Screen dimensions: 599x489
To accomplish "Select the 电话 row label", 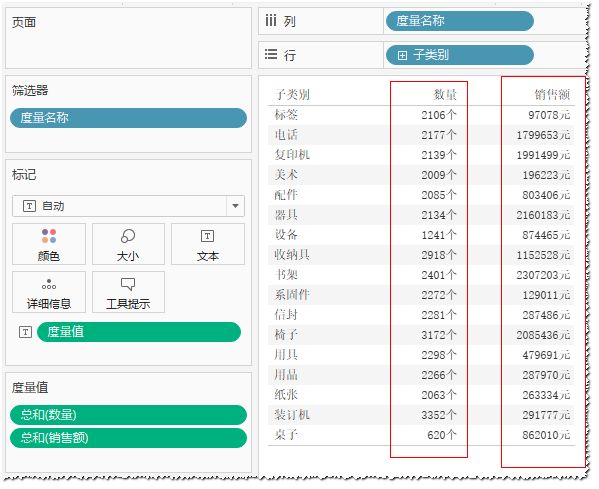I will pyautogui.click(x=286, y=134).
